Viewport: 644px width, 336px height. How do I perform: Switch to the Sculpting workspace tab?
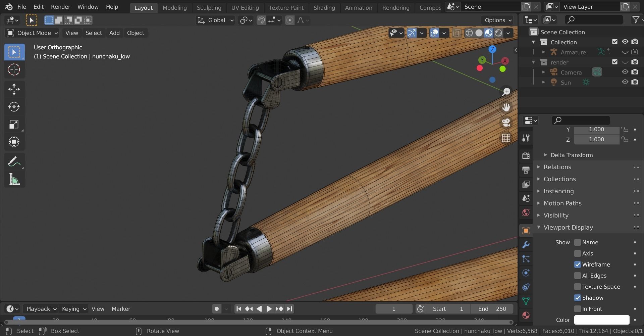point(209,8)
